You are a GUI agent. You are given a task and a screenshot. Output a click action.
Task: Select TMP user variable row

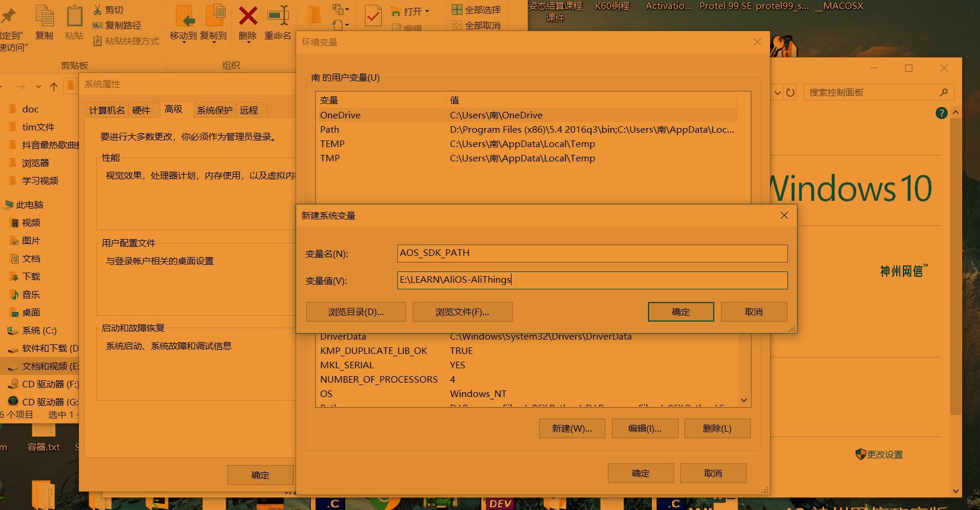click(526, 158)
